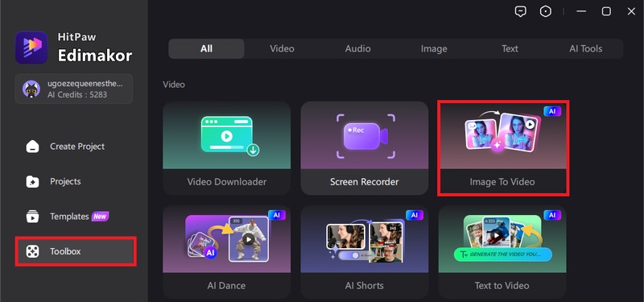The height and width of the screenshot is (302, 644).
Task: Click the AI badge on Text to Video
Action: 552,215
